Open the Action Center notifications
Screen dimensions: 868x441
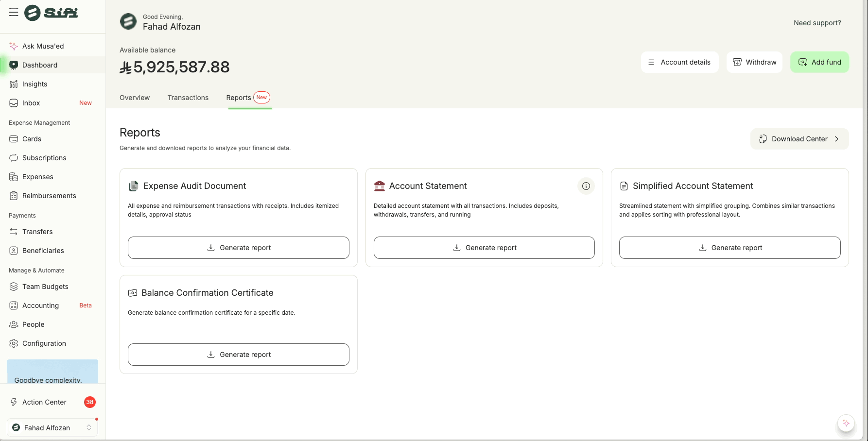[x=44, y=402]
